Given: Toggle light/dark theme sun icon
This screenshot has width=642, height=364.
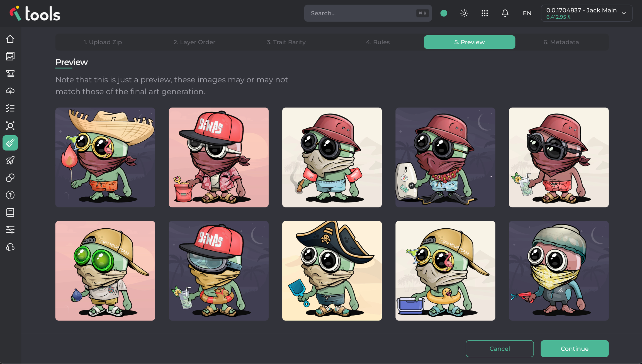Looking at the screenshot, I should coord(464,13).
